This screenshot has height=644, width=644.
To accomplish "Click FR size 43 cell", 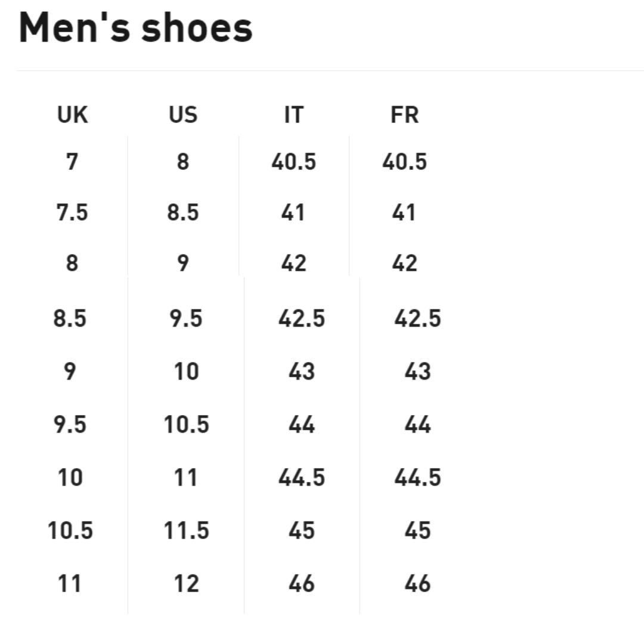I will [417, 371].
